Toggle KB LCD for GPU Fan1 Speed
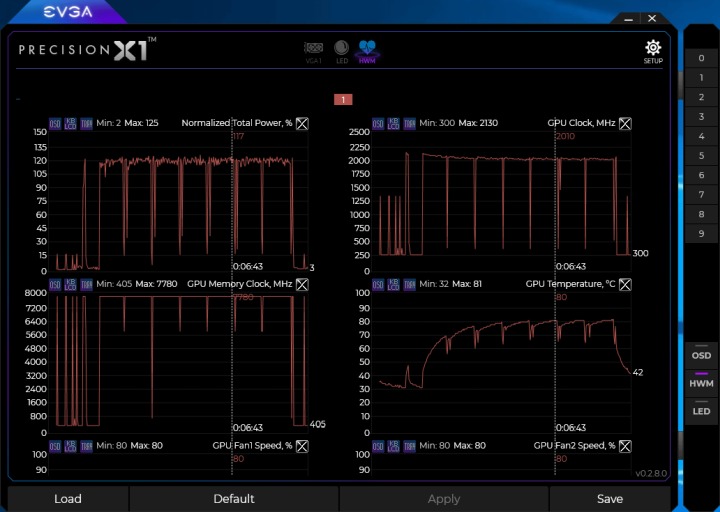Viewport: 720px width, 512px height. (x=70, y=446)
